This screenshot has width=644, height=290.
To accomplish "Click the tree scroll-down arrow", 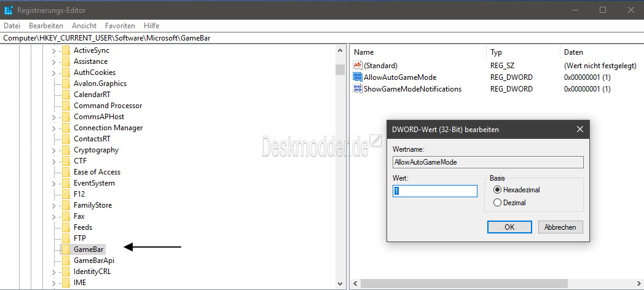I will click(x=340, y=283).
